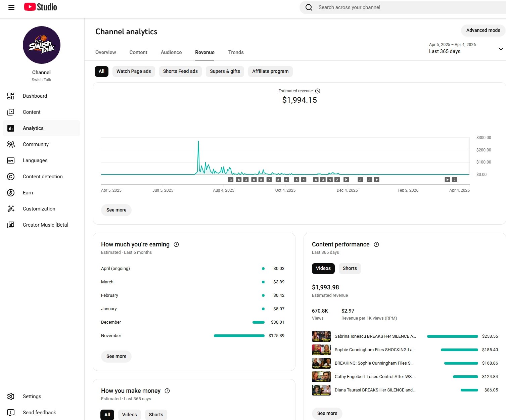
Task: Switch to the Trends tab
Action: pos(236,52)
